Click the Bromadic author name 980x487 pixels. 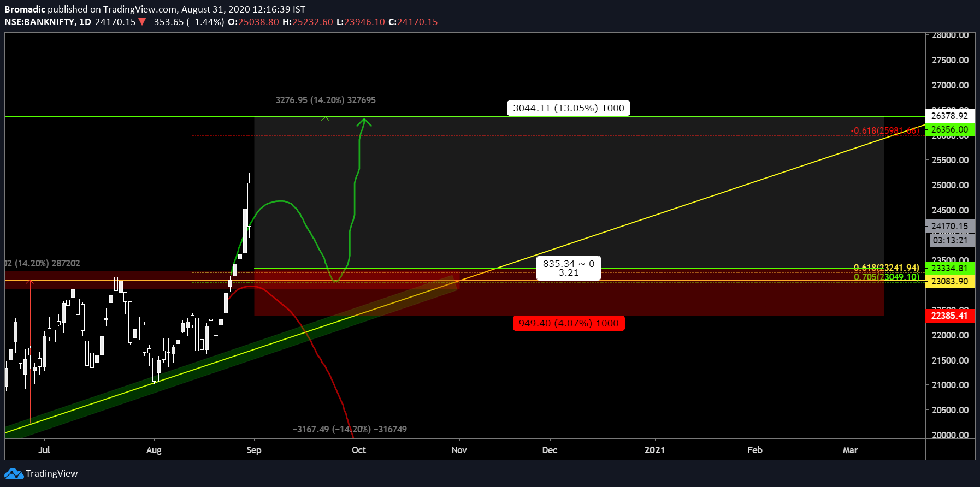pyautogui.click(x=25, y=9)
